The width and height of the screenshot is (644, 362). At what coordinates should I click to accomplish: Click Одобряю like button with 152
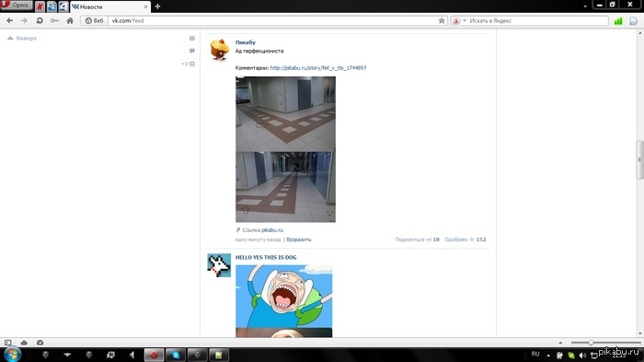tap(465, 239)
